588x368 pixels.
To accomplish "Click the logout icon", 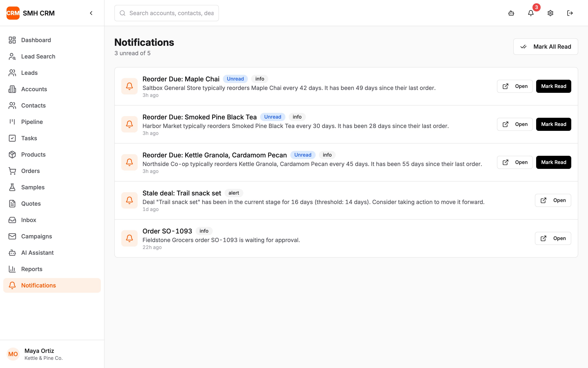I will pyautogui.click(x=570, y=13).
